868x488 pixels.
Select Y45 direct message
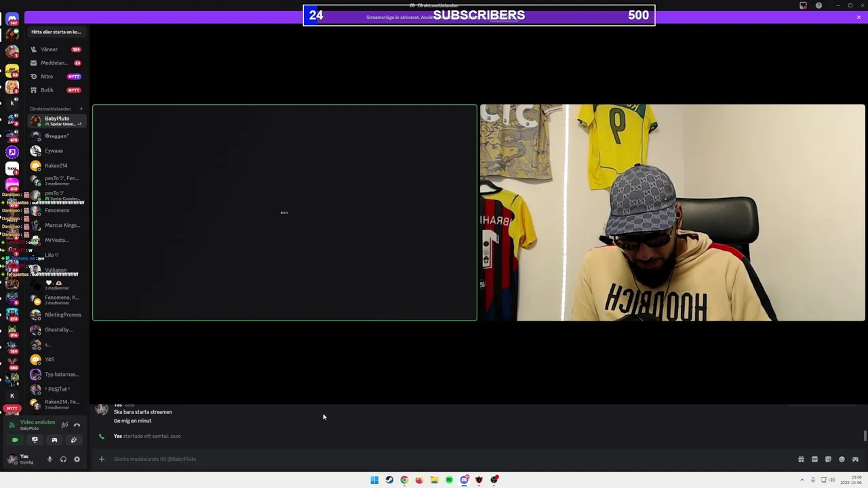tap(56, 359)
